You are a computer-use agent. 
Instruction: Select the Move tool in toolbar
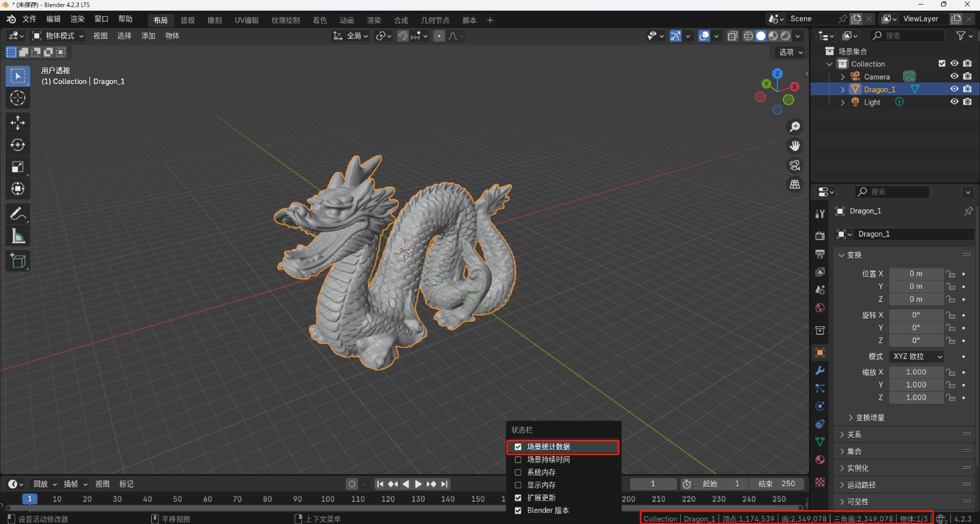pyautogui.click(x=18, y=122)
